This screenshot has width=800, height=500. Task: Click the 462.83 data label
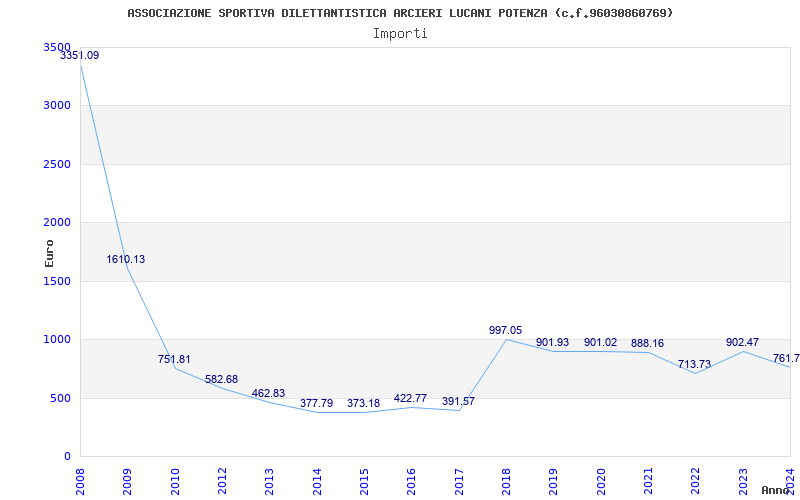(268, 393)
